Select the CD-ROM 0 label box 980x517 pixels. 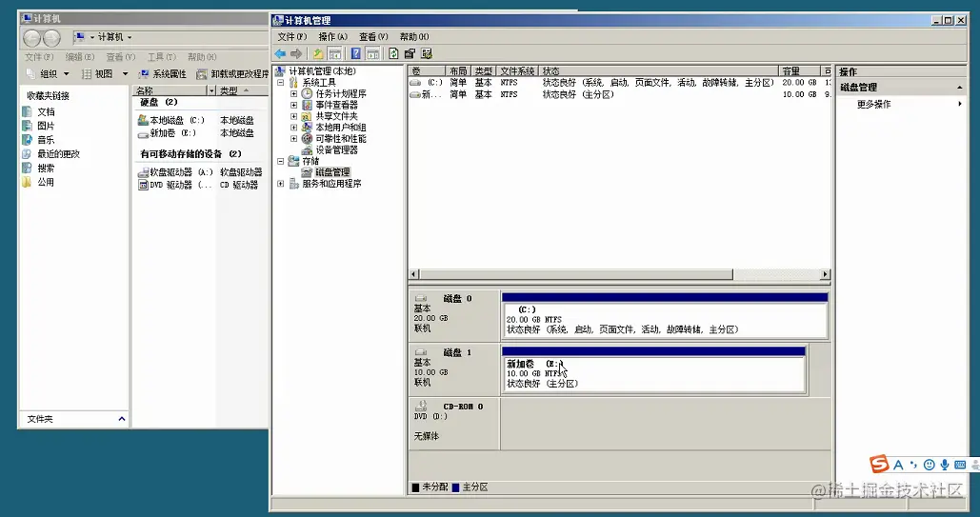point(454,423)
